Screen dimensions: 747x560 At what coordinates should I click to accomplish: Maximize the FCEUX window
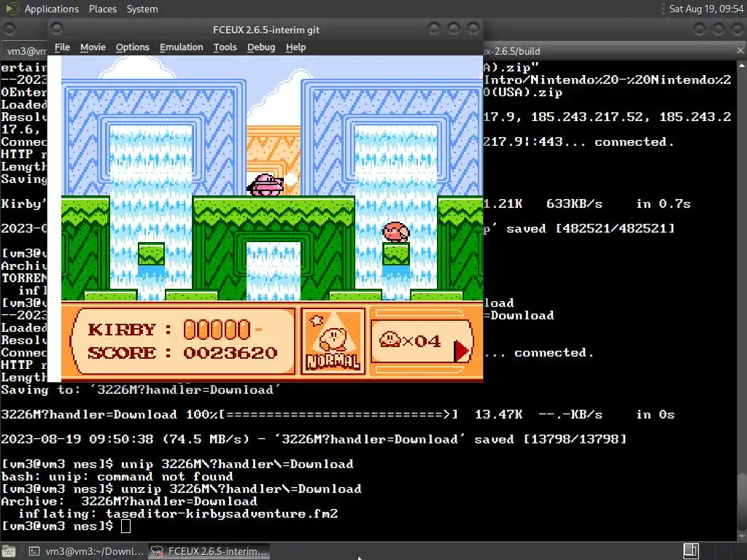coord(454,29)
